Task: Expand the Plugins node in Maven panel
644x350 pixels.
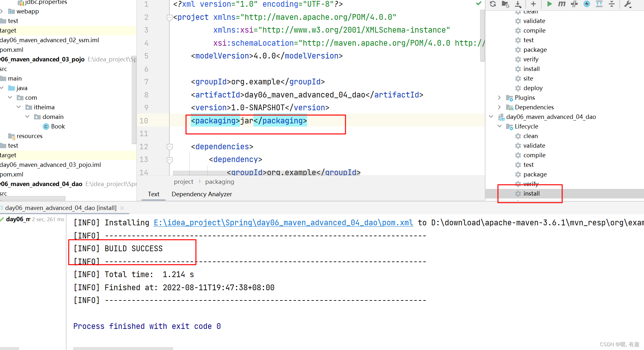Action: (x=499, y=97)
